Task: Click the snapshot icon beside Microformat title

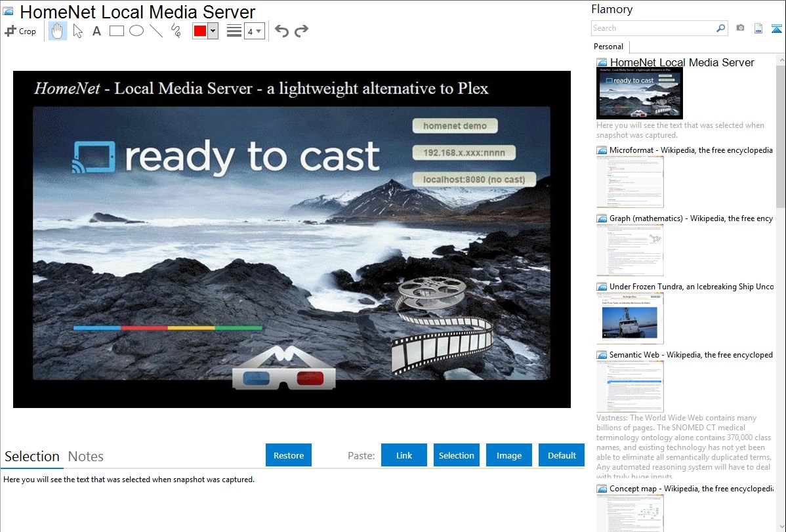Action: [x=602, y=150]
